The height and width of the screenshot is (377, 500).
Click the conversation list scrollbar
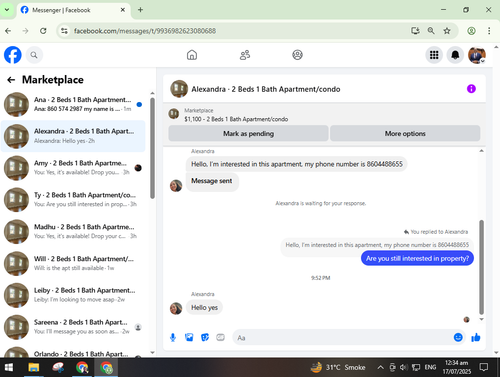click(x=152, y=148)
